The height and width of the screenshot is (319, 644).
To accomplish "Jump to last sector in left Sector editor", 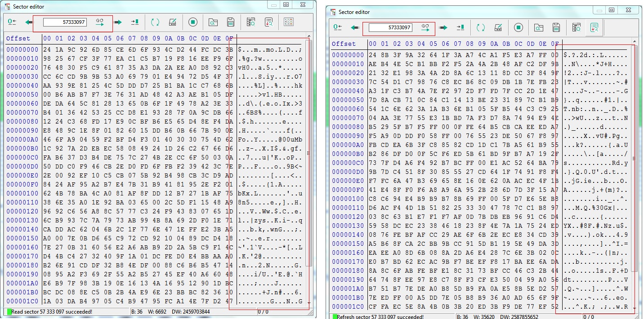I will (135, 22).
